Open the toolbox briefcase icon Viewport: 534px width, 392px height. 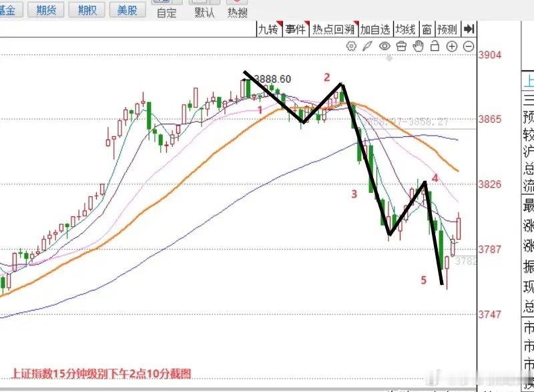tap(402, 46)
